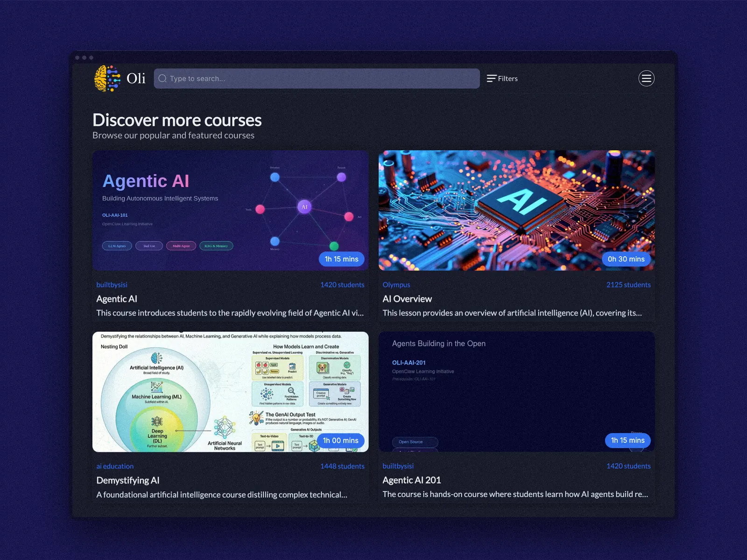This screenshot has width=747, height=560.
Task: Open the 'Agentic AI 201' course title
Action: coord(412,480)
